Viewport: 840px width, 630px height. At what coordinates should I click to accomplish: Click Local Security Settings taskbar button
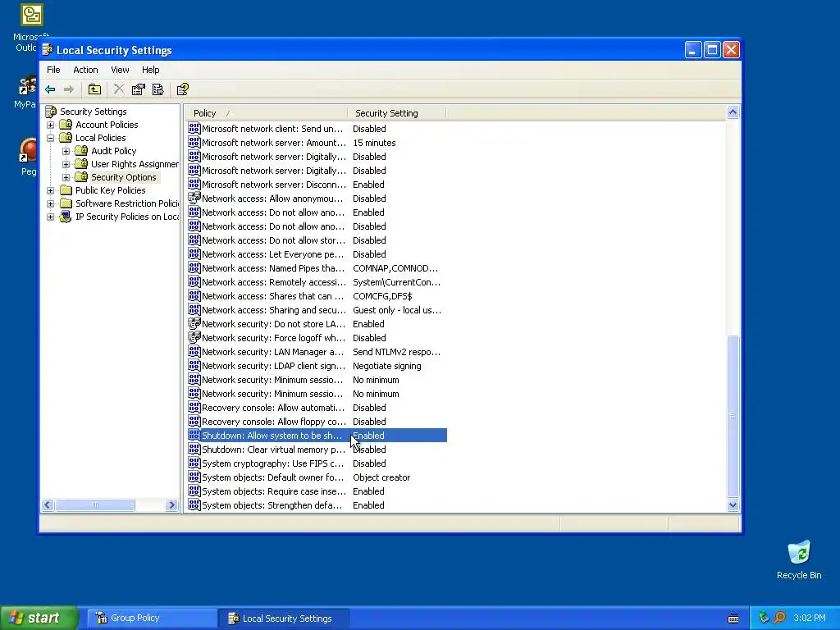point(283,619)
